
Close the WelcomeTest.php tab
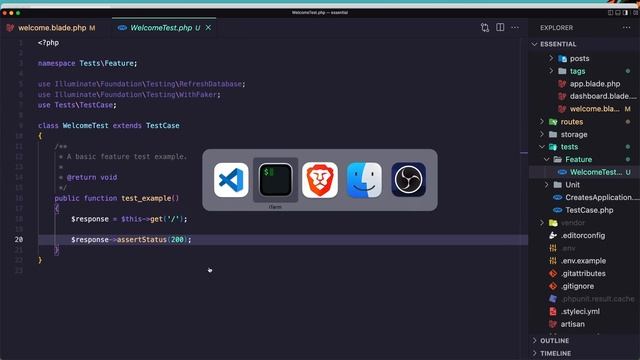click(x=209, y=27)
